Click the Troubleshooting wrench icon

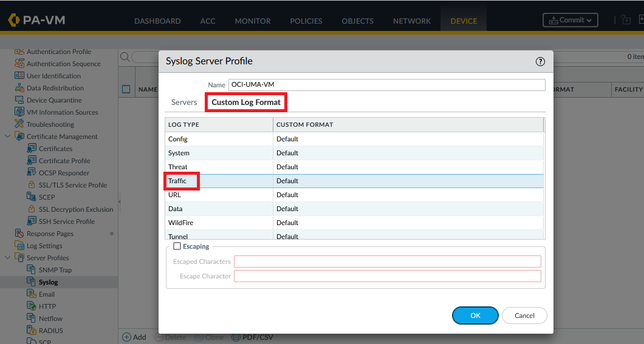[19, 124]
